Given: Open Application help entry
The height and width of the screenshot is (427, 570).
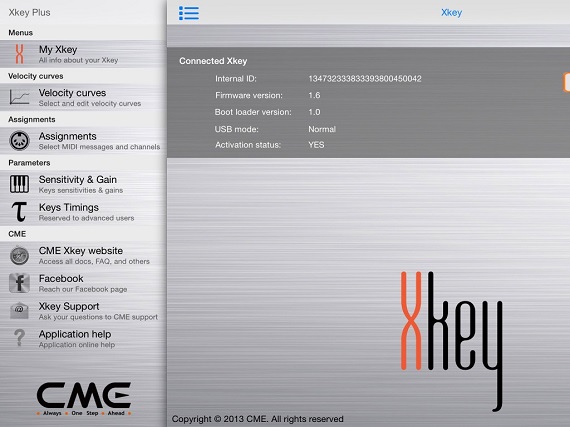Looking at the screenshot, I should click(x=83, y=338).
